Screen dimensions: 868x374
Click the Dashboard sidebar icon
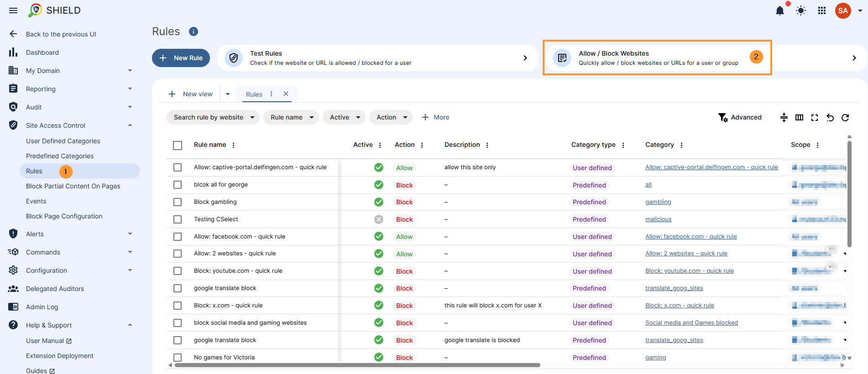coord(13,52)
